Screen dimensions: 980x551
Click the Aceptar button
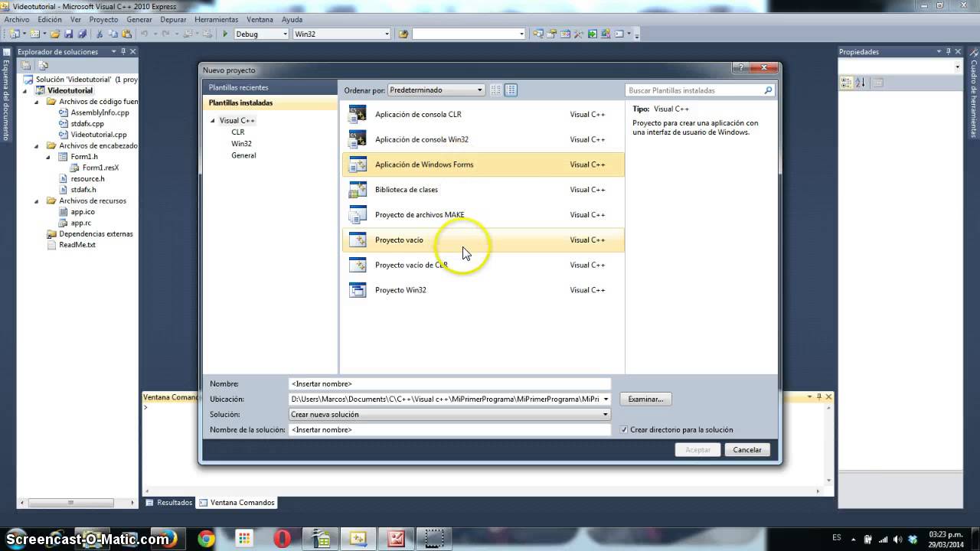[x=698, y=450]
